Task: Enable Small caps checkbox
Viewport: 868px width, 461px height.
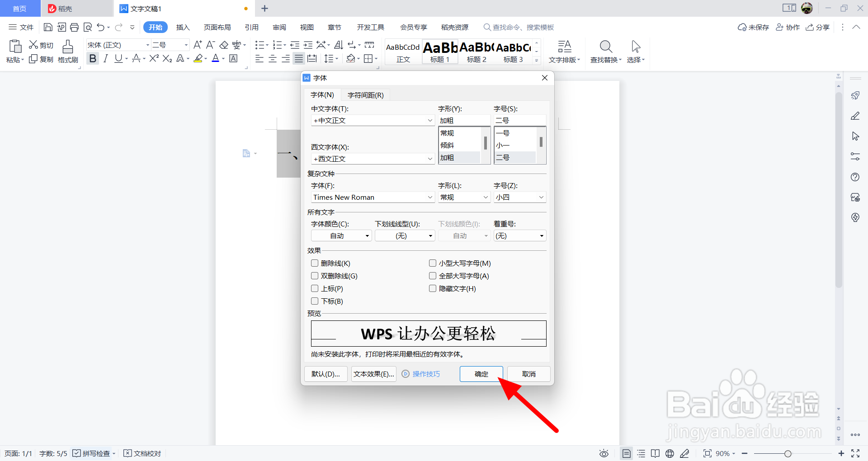Action: 433,263
